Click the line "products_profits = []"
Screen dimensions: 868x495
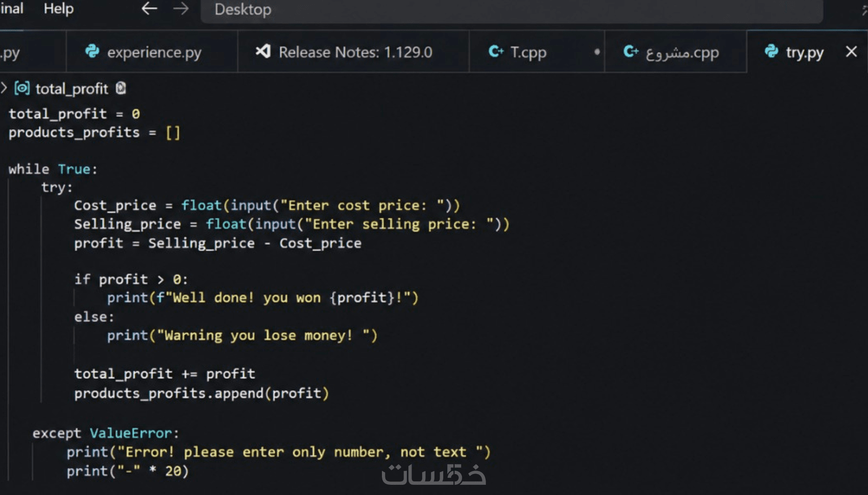click(x=94, y=133)
